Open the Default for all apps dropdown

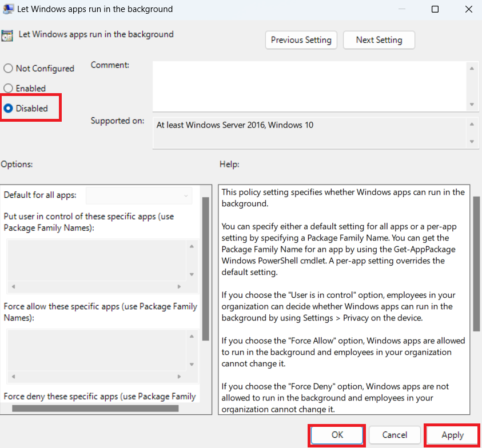coord(139,196)
